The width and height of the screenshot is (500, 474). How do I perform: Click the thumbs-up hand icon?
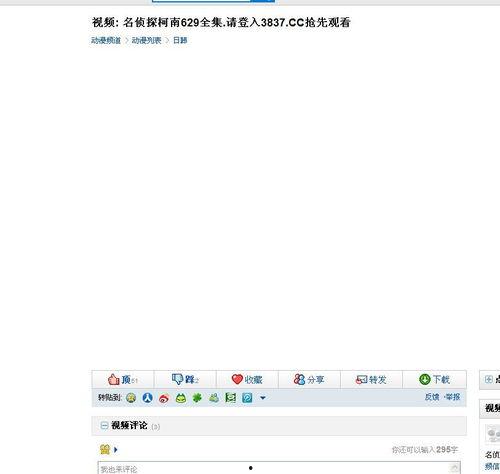114,379
